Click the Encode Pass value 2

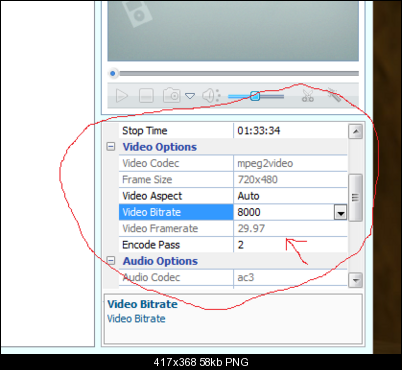pyautogui.click(x=241, y=245)
